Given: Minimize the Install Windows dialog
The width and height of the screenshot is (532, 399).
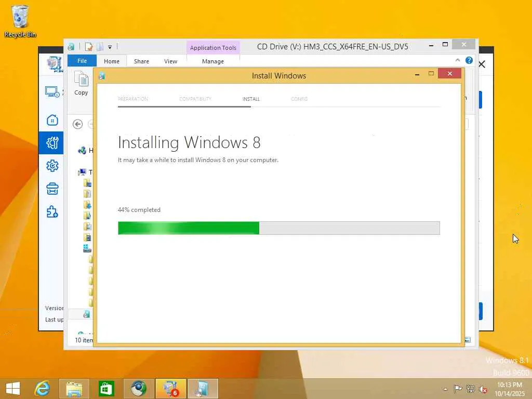Looking at the screenshot, I should coord(417,74).
